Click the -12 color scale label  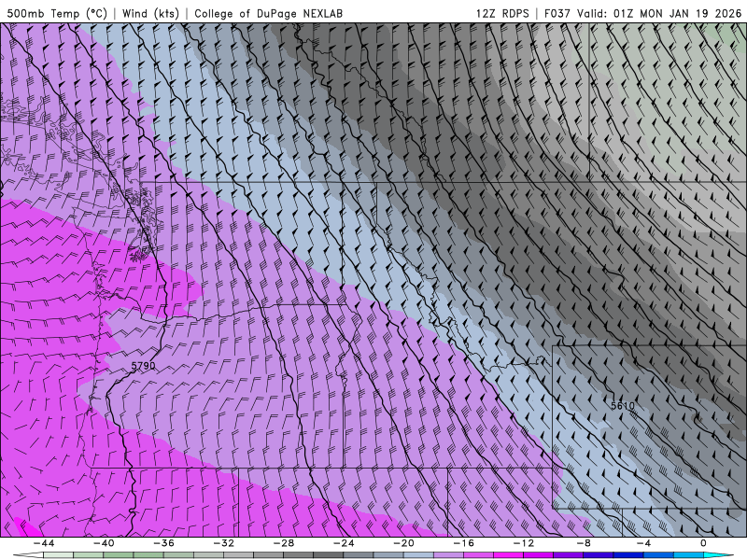click(524, 543)
